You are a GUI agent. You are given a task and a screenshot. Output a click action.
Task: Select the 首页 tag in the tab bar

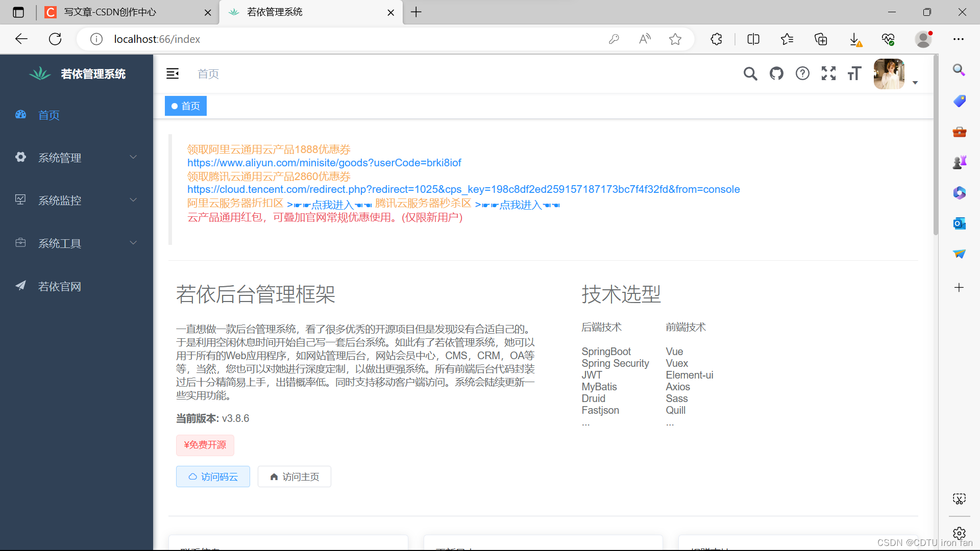coord(185,106)
